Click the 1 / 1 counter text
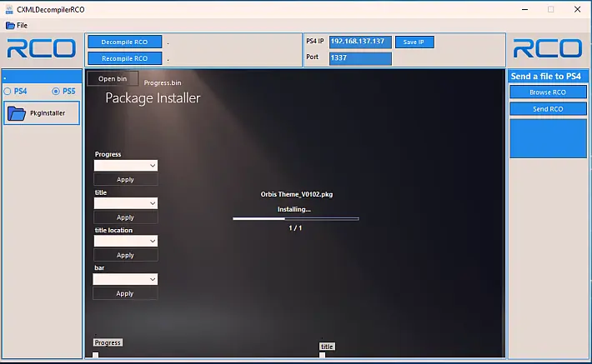This screenshot has height=364, width=592. pyautogui.click(x=295, y=228)
